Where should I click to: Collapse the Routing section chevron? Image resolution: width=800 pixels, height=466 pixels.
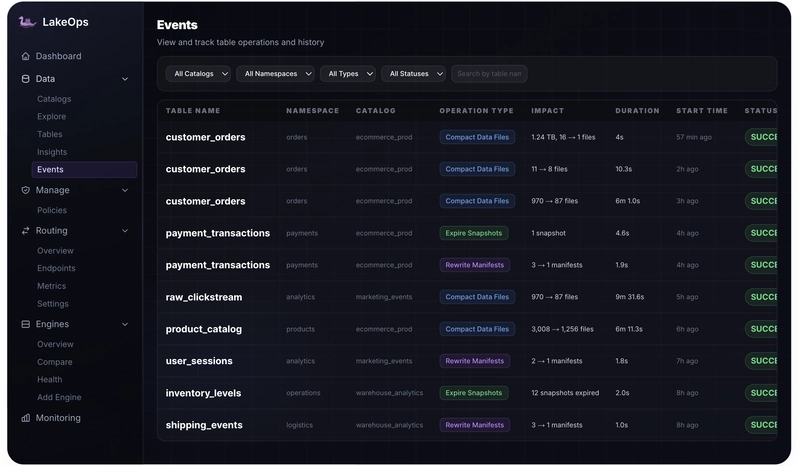coord(125,231)
